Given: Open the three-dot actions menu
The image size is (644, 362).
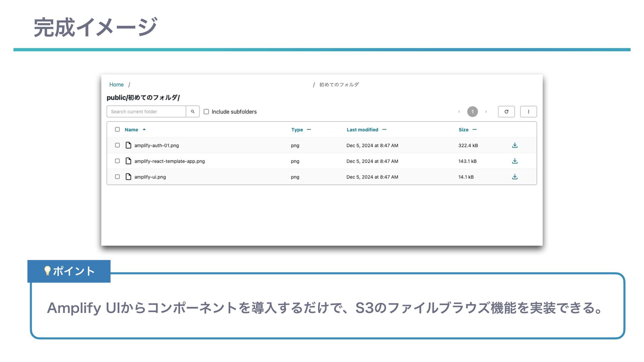Looking at the screenshot, I should [x=528, y=112].
